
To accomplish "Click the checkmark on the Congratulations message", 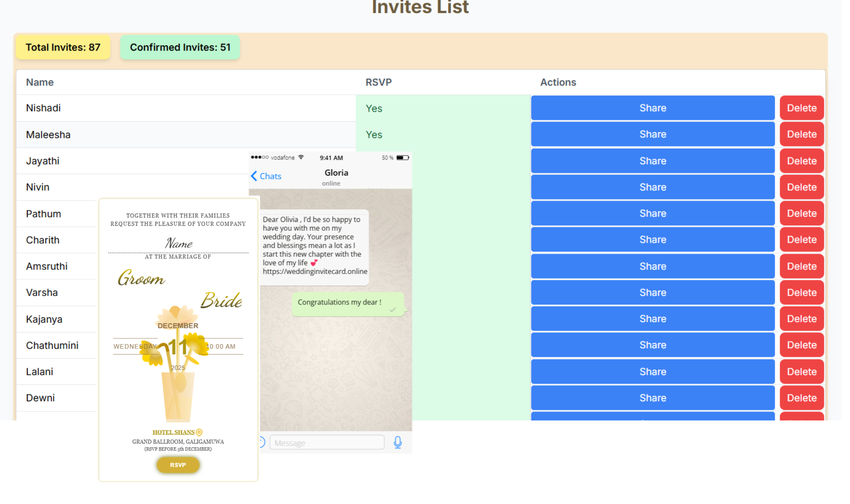I will [393, 309].
